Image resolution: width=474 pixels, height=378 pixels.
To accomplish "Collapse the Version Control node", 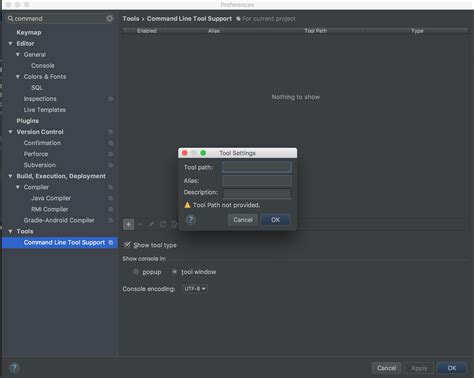I will click(10, 132).
